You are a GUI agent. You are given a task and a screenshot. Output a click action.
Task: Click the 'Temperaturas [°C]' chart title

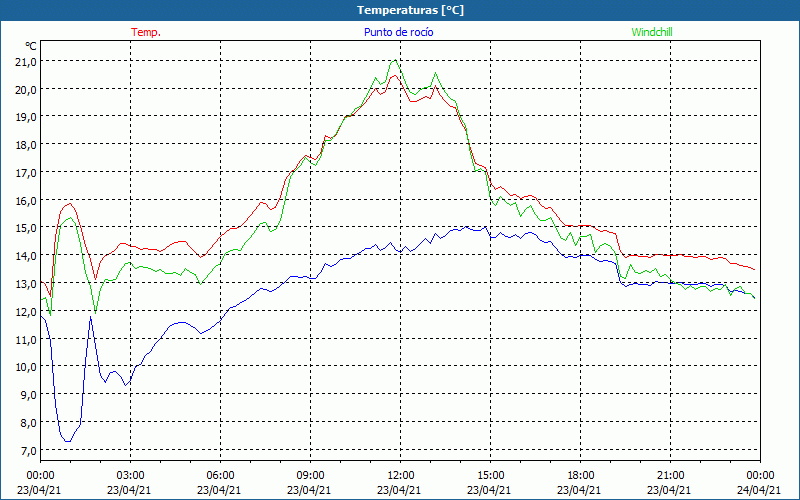pyautogui.click(x=410, y=10)
